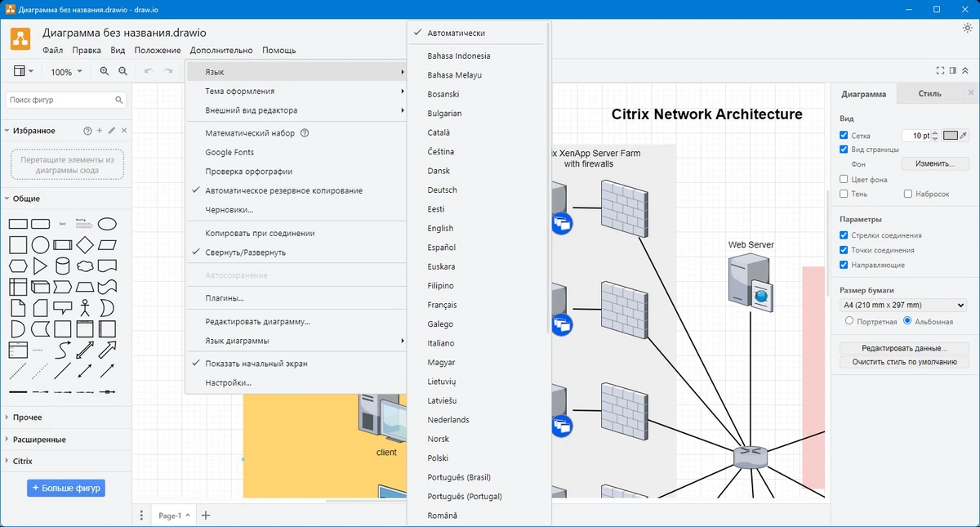The image size is (980, 527).
Task: Open the paper size A4 dropdown
Action: click(x=902, y=305)
